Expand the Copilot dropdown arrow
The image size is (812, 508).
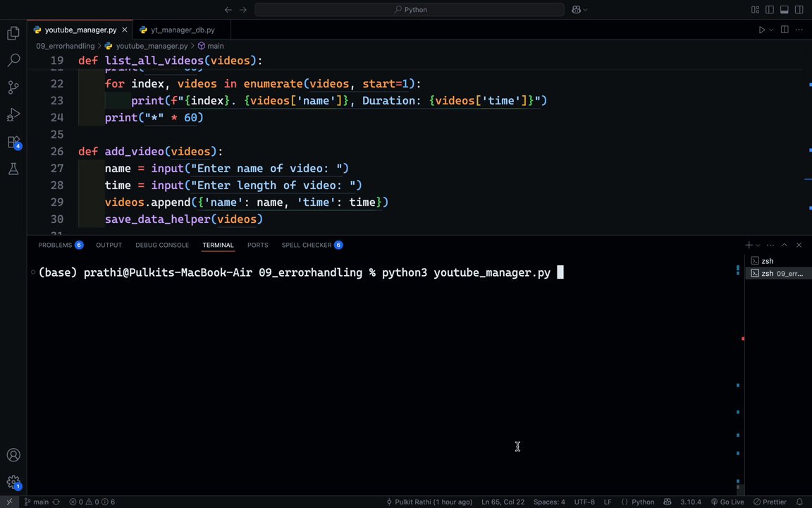coord(586,10)
